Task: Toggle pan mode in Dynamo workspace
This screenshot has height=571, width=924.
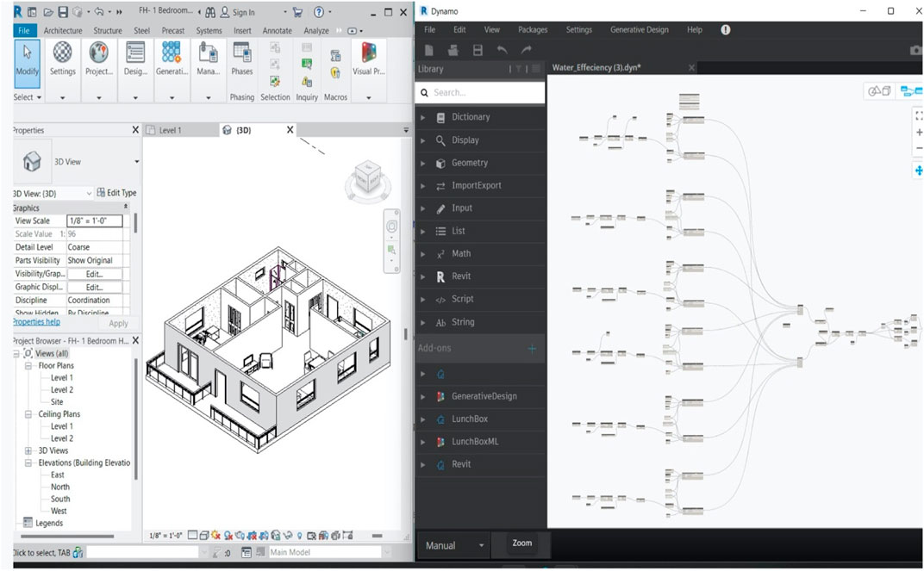Action: click(919, 171)
